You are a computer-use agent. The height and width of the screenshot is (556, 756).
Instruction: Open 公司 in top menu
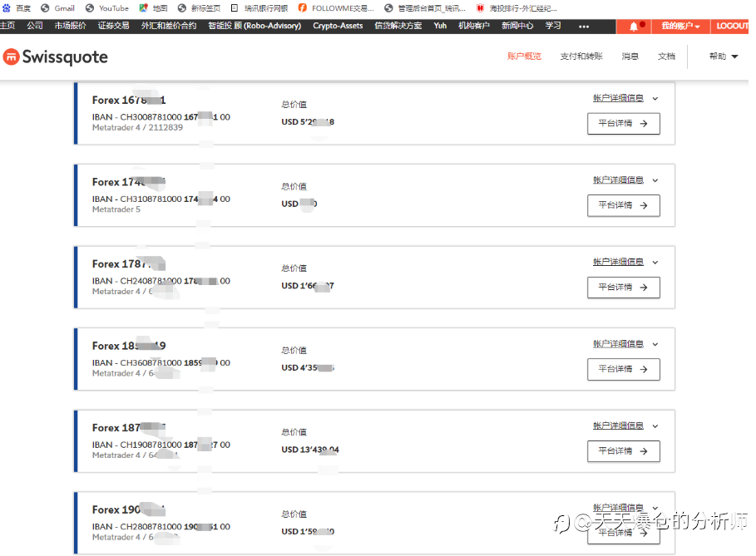click(x=35, y=26)
